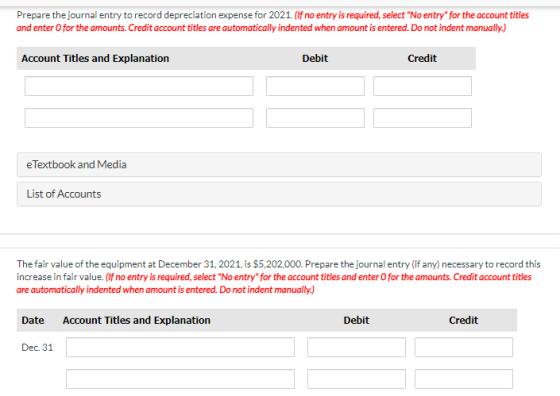Click the 'Date' column header
This screenshot has height=396, width=560.
[33, 320]
